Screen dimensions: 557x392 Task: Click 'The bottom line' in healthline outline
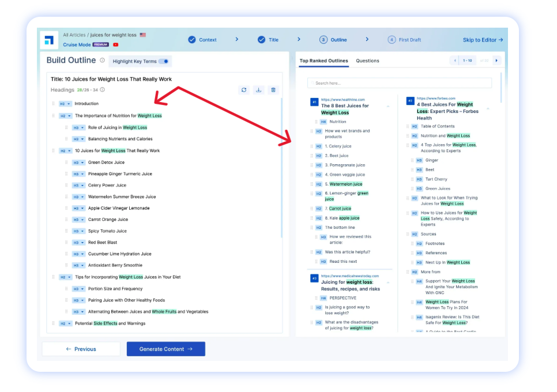(x=340, y=228)
